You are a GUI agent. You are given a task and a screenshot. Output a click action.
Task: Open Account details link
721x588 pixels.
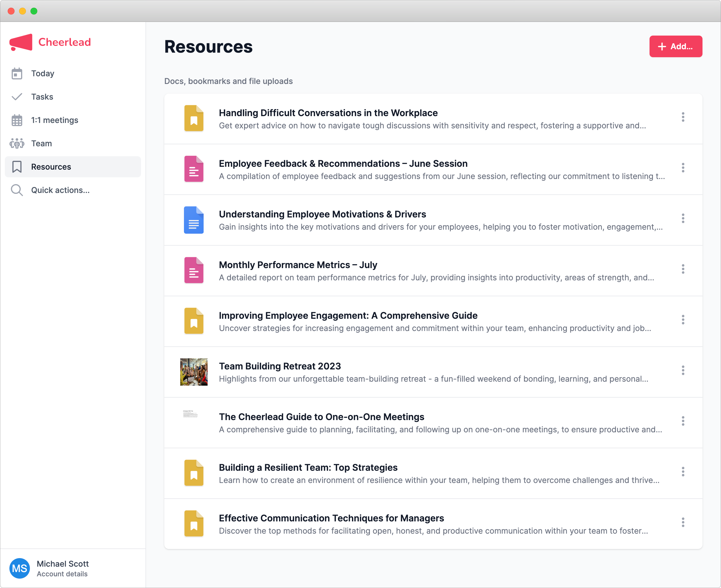pyautogui.click(x=62, y=574)
